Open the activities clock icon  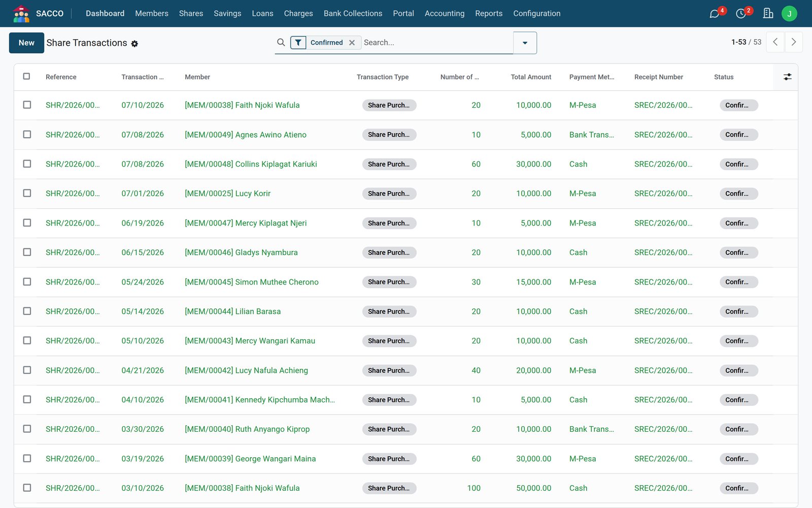[x=741, y=14]
